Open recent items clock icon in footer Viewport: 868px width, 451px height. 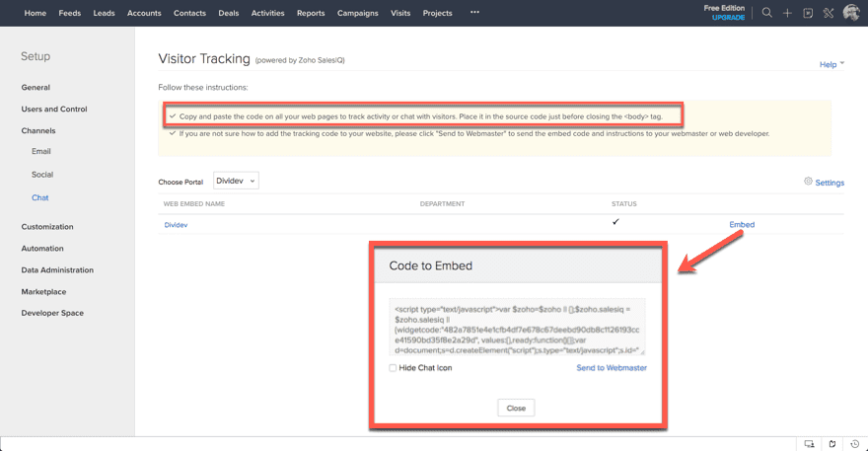click(x=853, y=443)
